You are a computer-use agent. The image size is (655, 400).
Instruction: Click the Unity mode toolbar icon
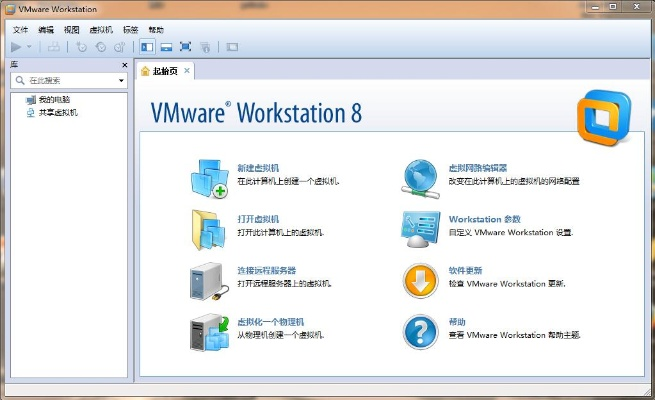click(205, 47)
